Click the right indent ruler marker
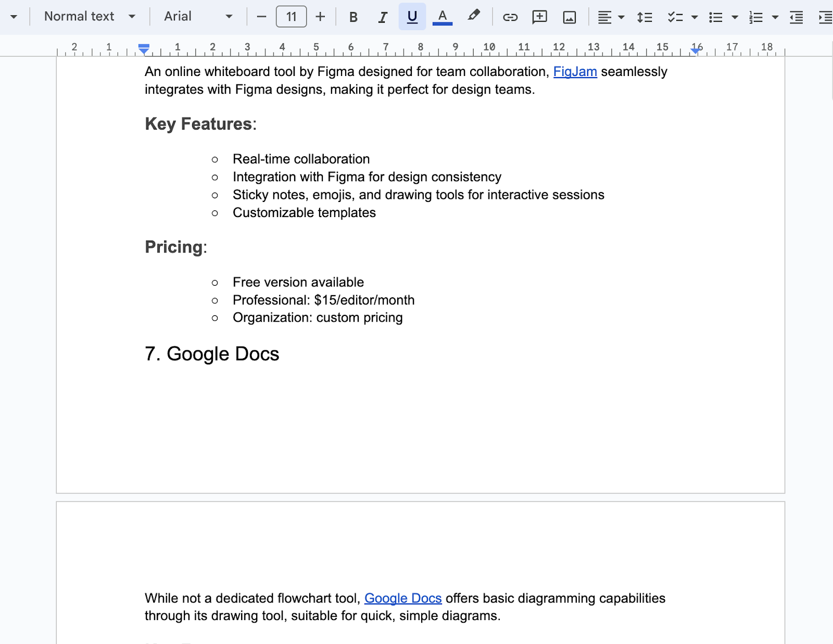This screenshot has width=833, height=644. [695, 50]
